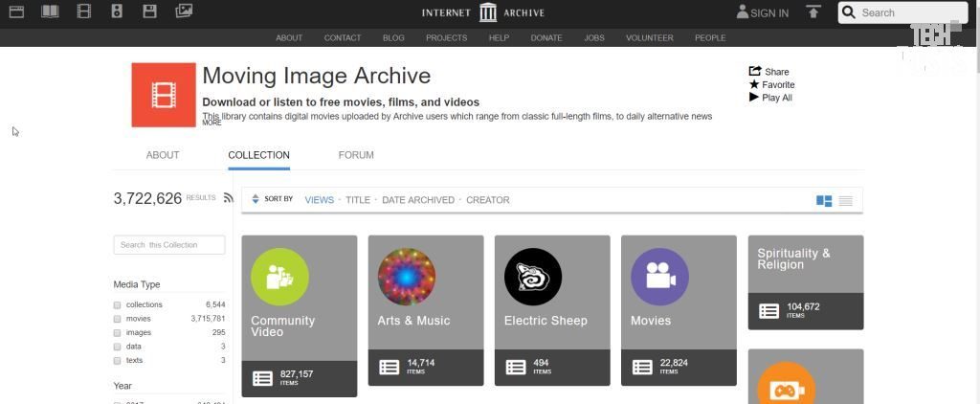The height and width of the screenshot is (404, 980).
Task: Click the 494 items count
Action: pos(542,363)
